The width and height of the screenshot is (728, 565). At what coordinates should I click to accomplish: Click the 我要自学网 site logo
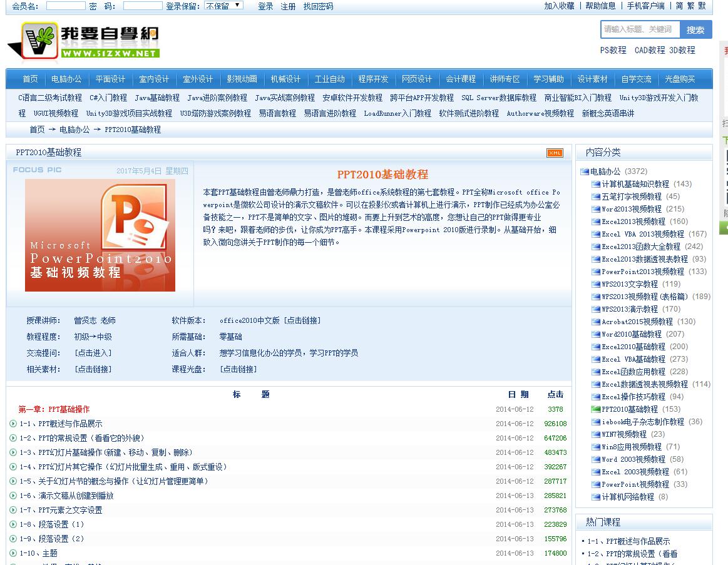click(x=84, y=42)
